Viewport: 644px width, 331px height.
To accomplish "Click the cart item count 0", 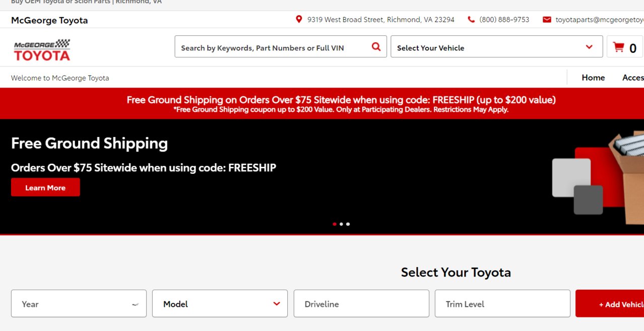I will coord(633,48).
